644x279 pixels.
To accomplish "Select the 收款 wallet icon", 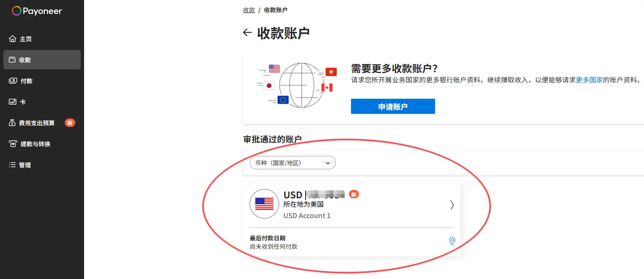I will coord(13,60).
